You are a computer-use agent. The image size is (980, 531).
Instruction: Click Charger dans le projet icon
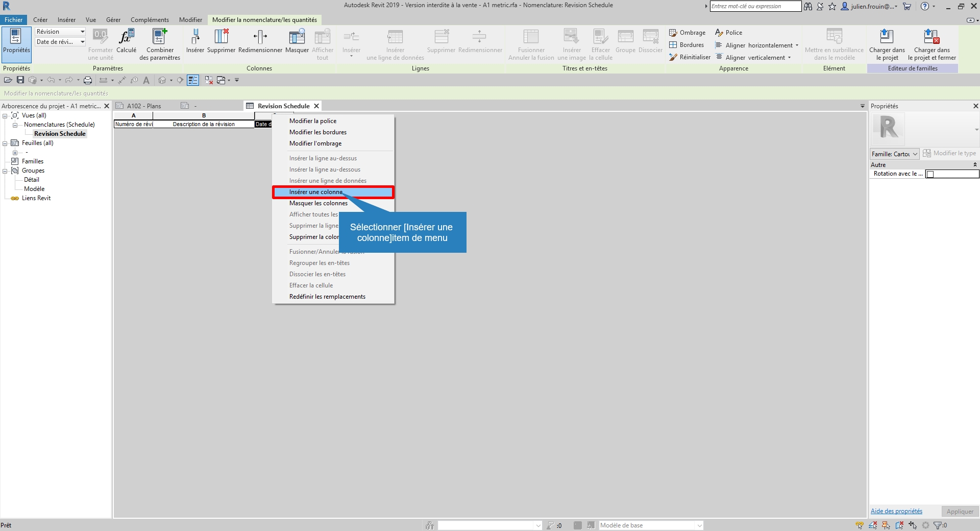(x=887, y=37)
